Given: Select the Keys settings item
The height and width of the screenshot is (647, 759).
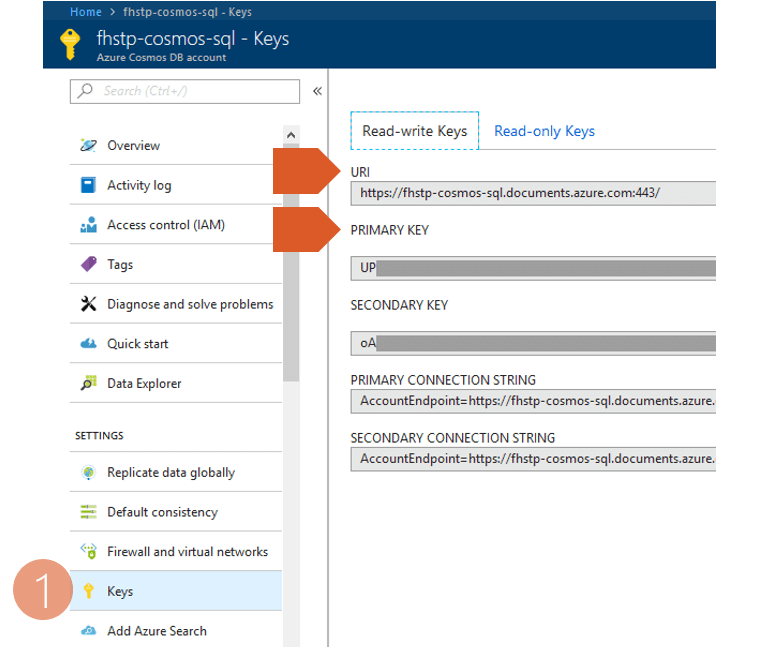Looking at the screenshot, I should pyautogui.click(x=176, y=591).
